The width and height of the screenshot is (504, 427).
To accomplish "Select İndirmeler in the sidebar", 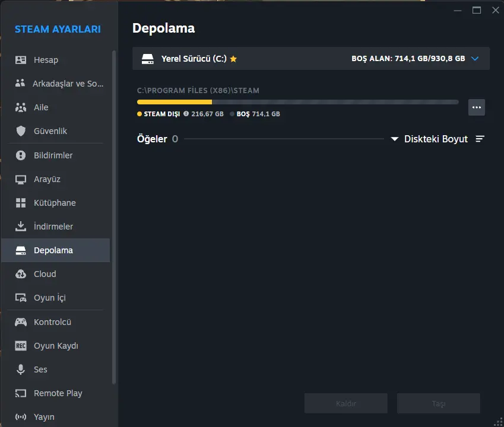I will [x=56, y=227].
